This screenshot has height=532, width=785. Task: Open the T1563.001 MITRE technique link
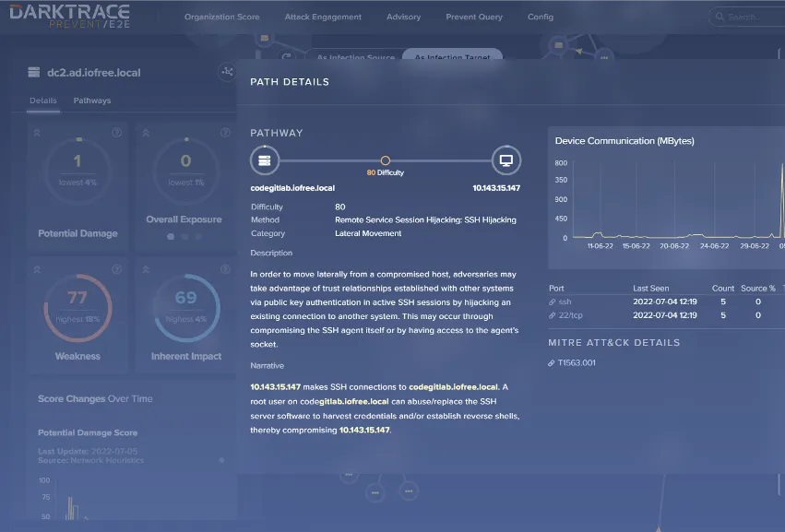577,363
